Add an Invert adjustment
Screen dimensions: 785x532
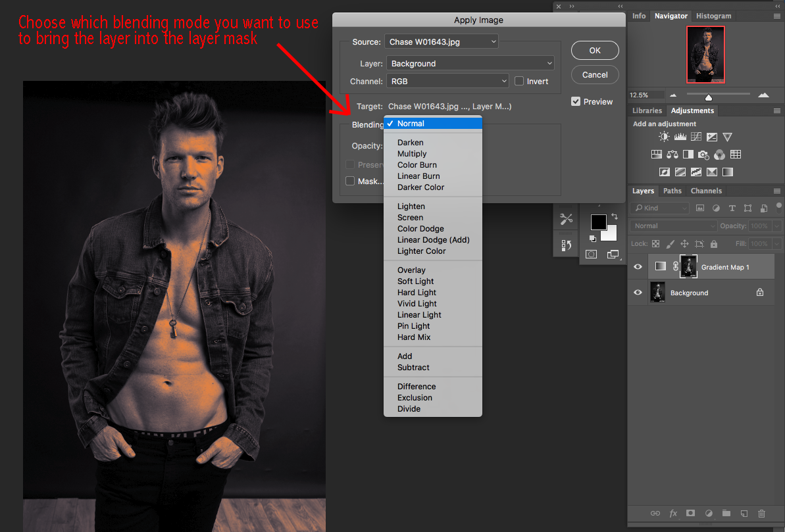click(665, 172)
